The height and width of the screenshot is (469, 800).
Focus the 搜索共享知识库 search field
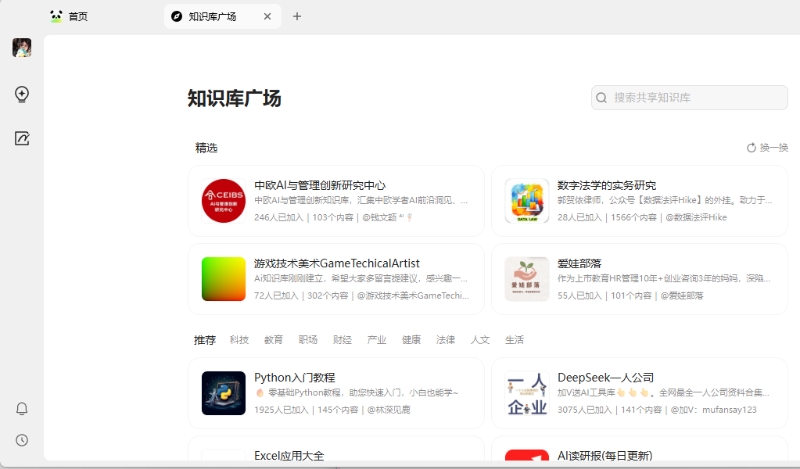(689, 97)
